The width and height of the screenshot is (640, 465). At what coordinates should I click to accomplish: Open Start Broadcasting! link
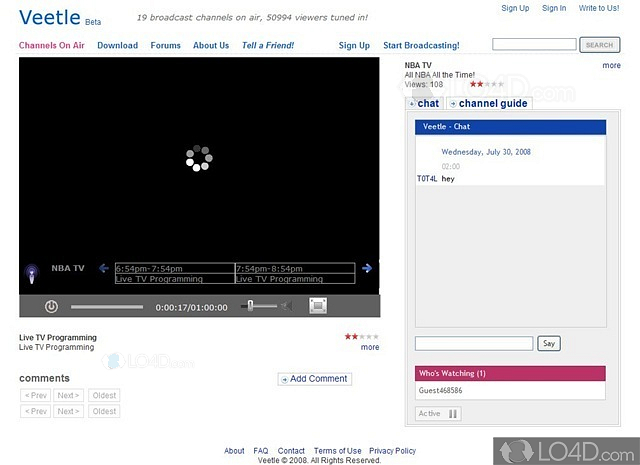point(421,45)
